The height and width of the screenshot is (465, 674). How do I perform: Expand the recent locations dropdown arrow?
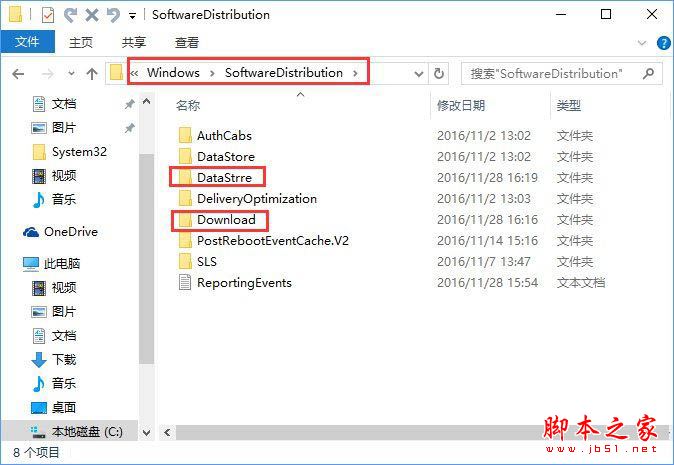(70, 73)
